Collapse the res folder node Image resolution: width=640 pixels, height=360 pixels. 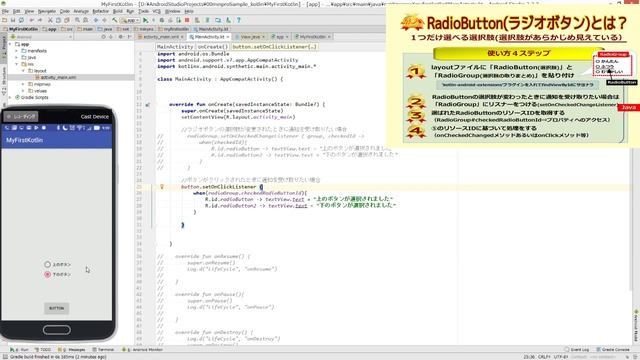tap(17, 64)
